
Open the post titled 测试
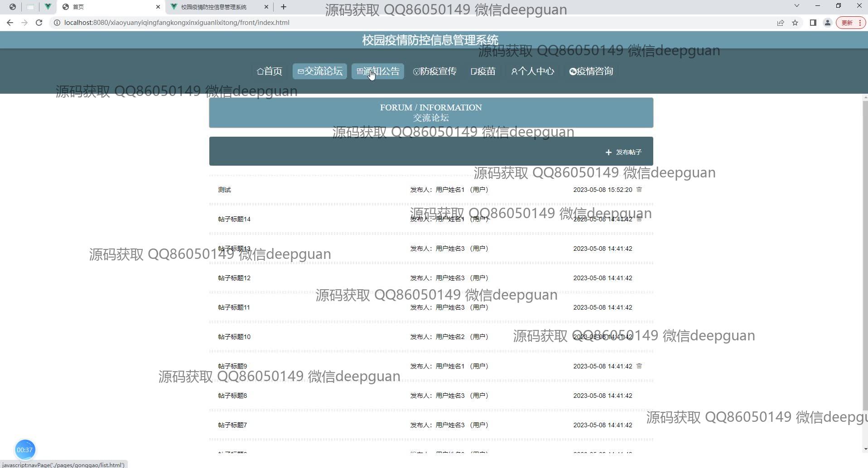point(225,190)
